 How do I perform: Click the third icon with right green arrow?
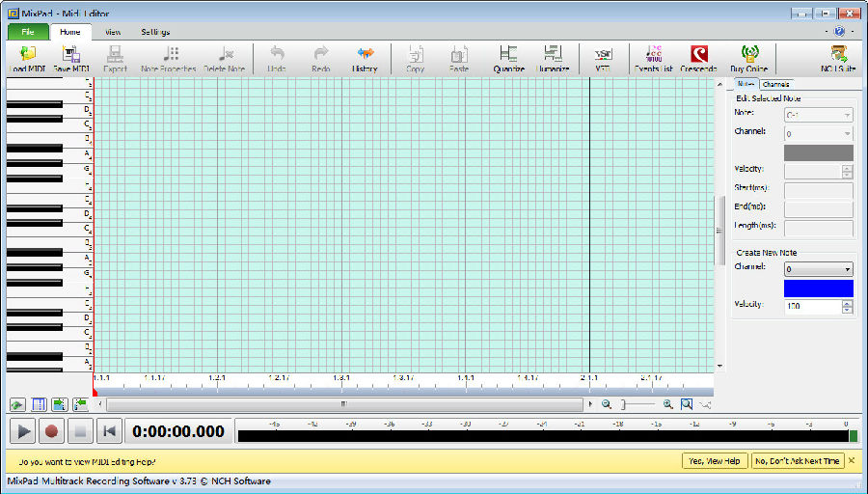(60, 405)
